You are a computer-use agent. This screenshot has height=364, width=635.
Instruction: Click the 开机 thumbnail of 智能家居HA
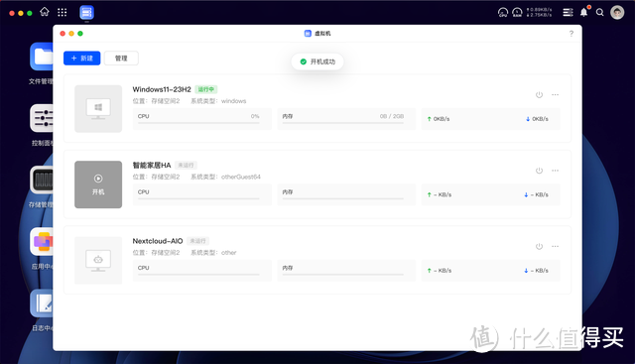(98, 184)
